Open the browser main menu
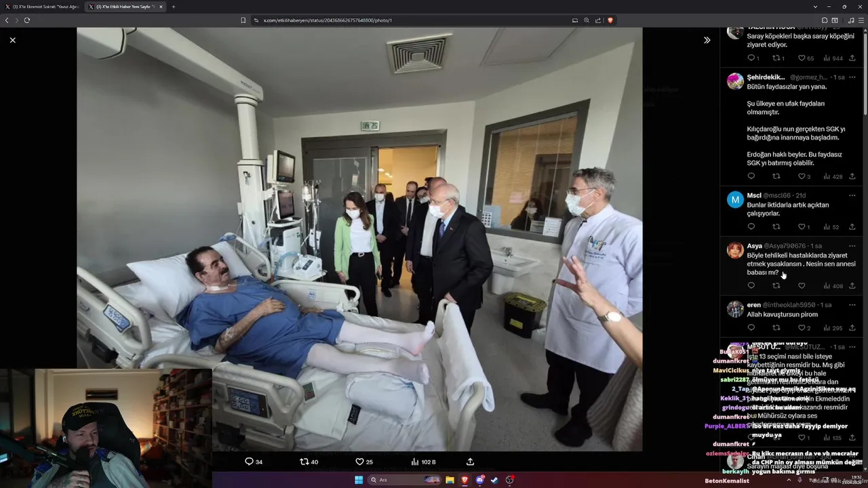Viewport: 868px width, 488px height. tap(861, 20)
